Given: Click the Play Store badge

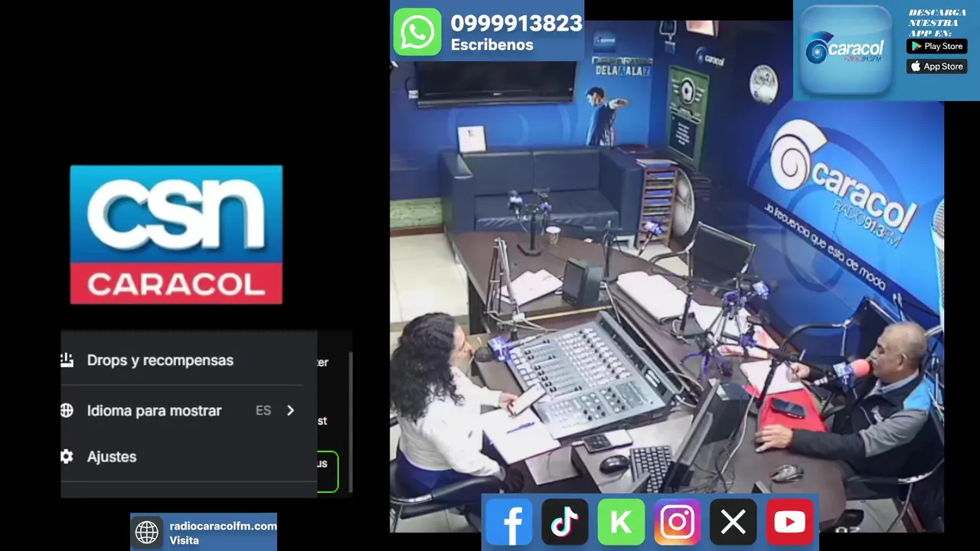Looking at the screenshot, I should 936,46.
